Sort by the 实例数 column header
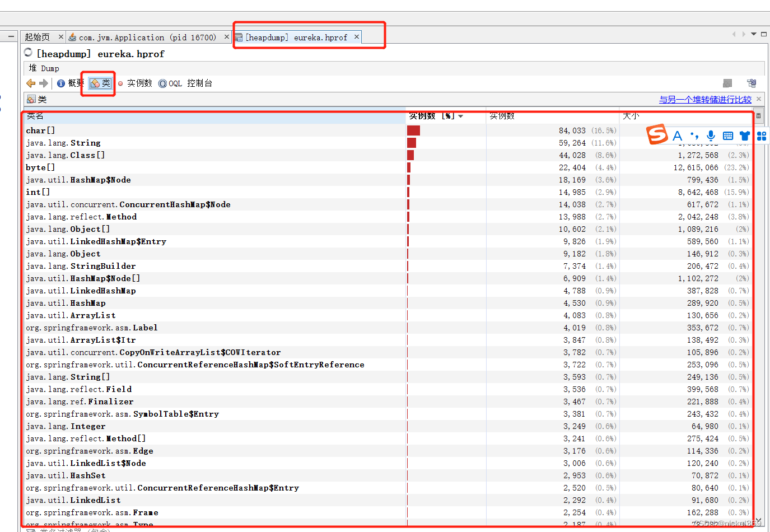The width and height of the screenshot is (770, 532). point(552,116)
